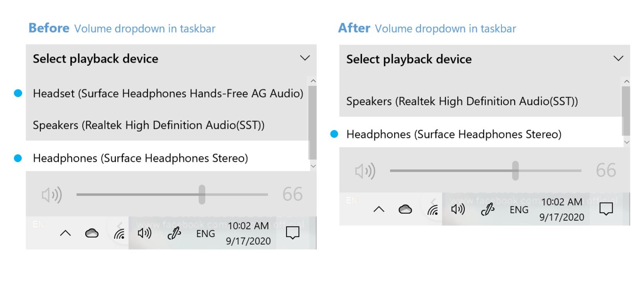
Task: Click the volume speaker icon in After taskbar
Action: point(458,209)
